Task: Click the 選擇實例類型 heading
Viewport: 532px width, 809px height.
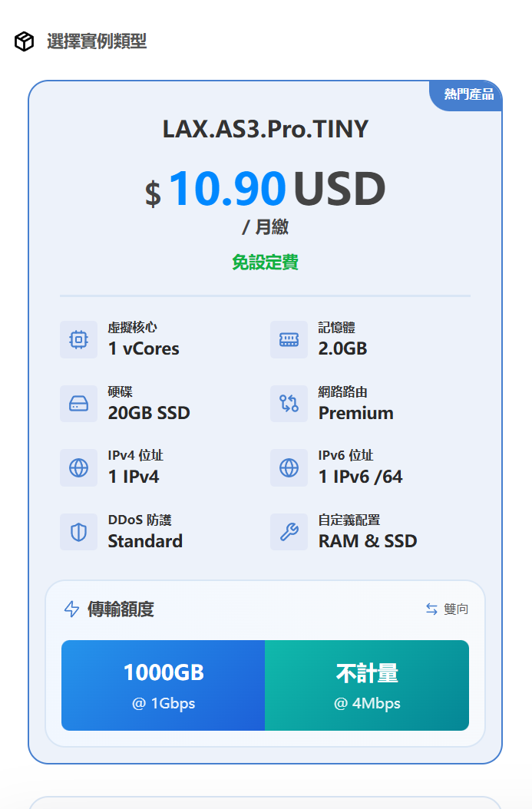Action: point(97,41)
